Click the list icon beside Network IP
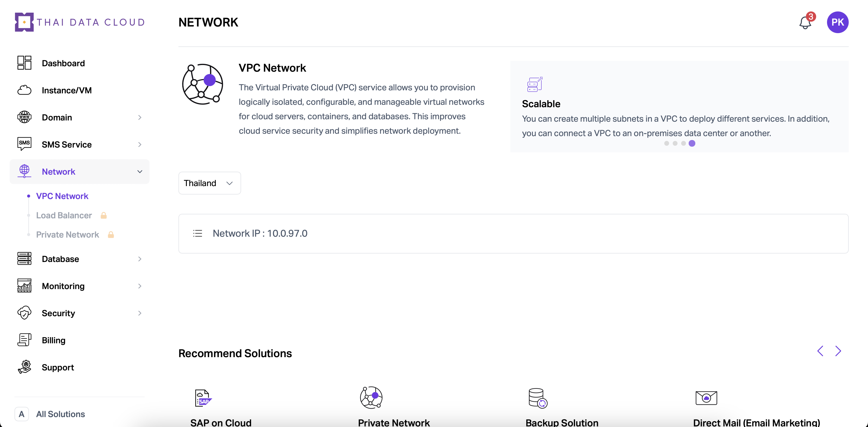 click(x=197, y=233)
